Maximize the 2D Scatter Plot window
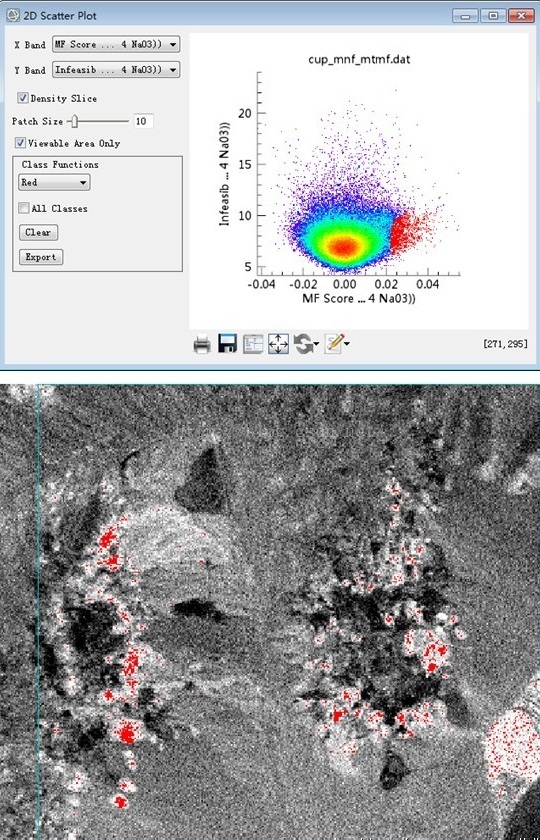 tap(493, 16)
